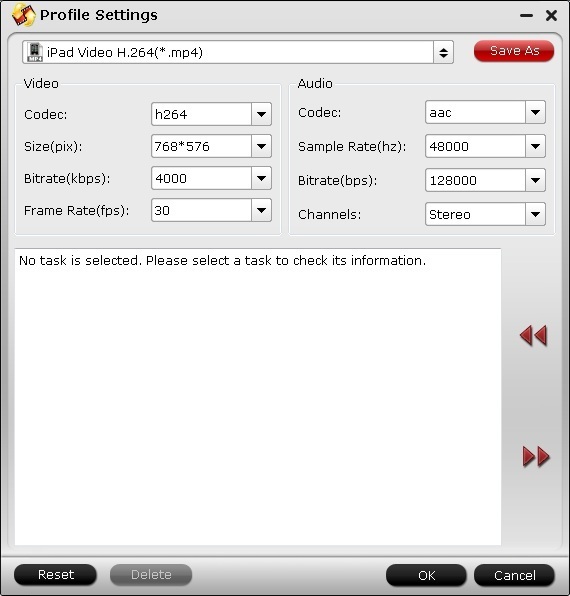The width and height of the screenshot is (570, 596).
Task: Expand the video Bitrate(kbps) dropdown arrow
Action: (x=261, y=178)
